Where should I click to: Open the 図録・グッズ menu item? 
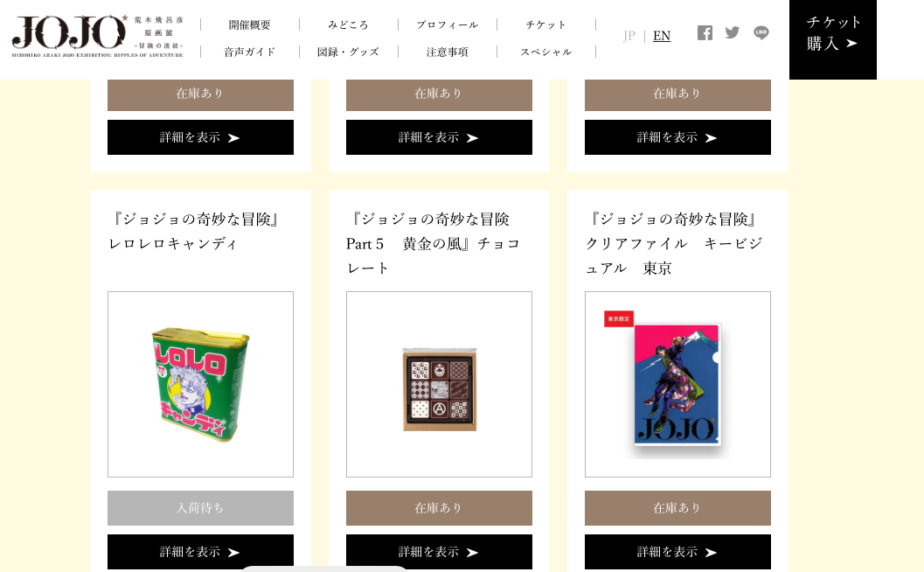pos(348,52)
